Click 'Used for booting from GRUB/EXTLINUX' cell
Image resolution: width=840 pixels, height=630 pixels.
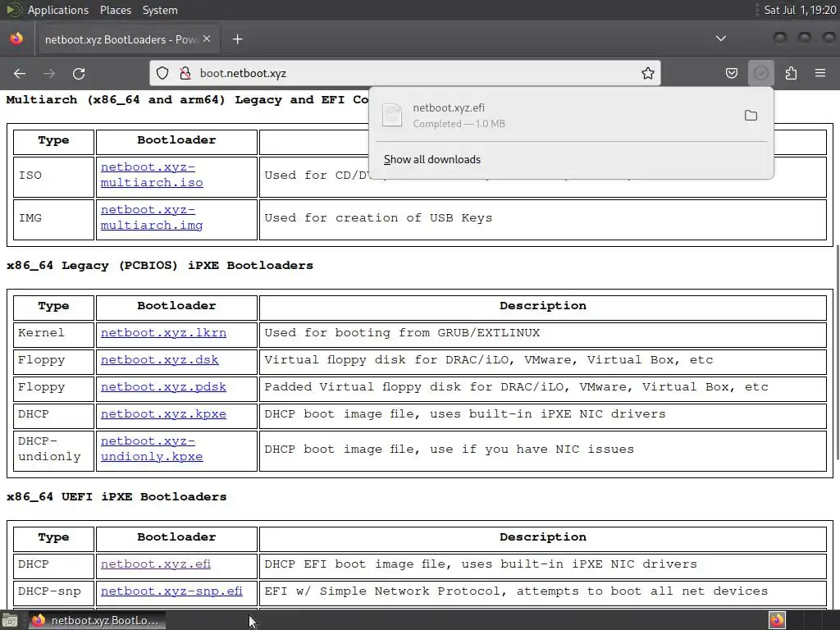(x=543, y=333)
